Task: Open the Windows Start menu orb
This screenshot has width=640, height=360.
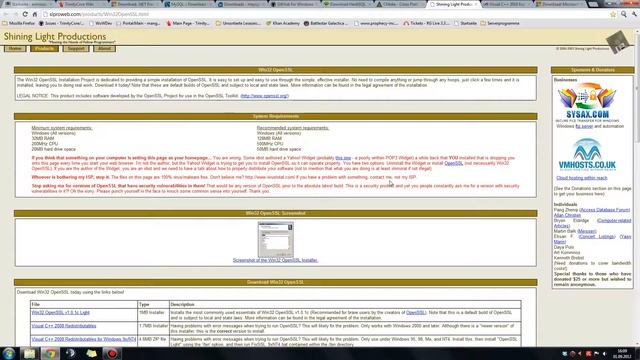Action: point(9,353)
